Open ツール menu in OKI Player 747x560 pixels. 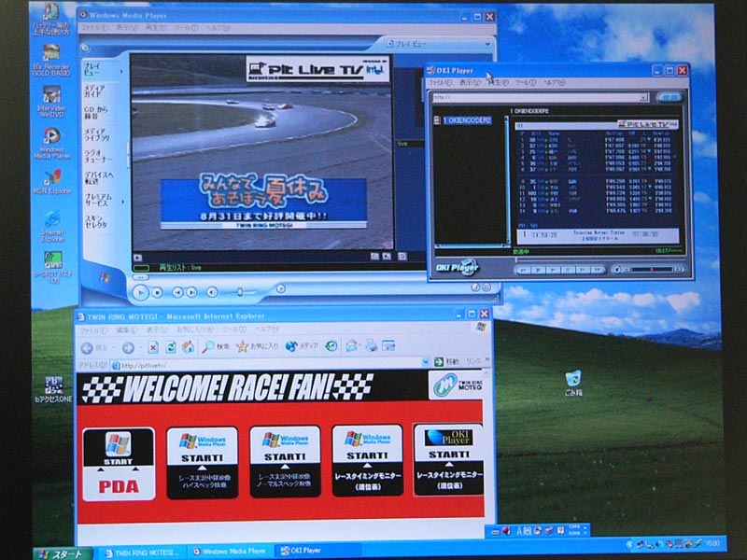click(x=526, y=83)
